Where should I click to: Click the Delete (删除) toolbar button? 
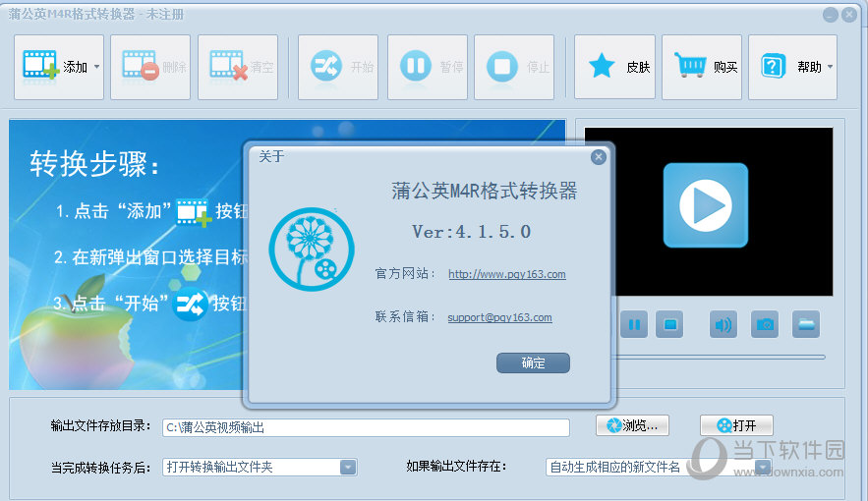click(x=150, y=68)
